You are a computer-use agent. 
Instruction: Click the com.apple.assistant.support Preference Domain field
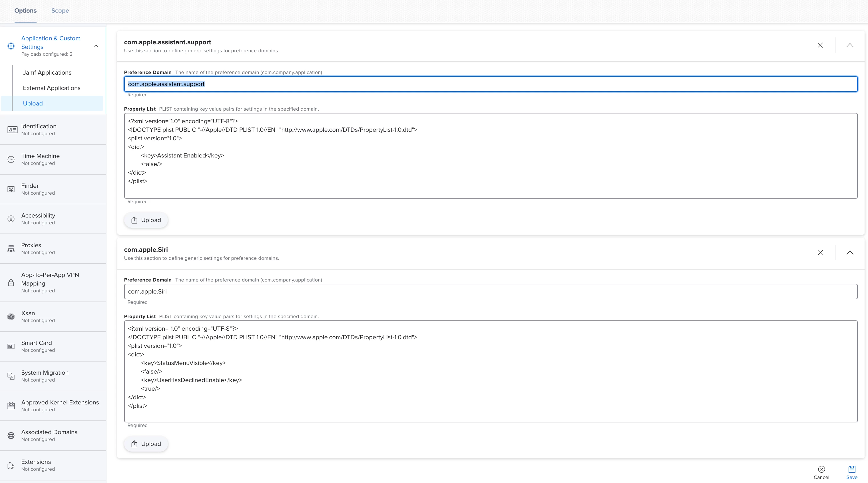tap(491, 84)
